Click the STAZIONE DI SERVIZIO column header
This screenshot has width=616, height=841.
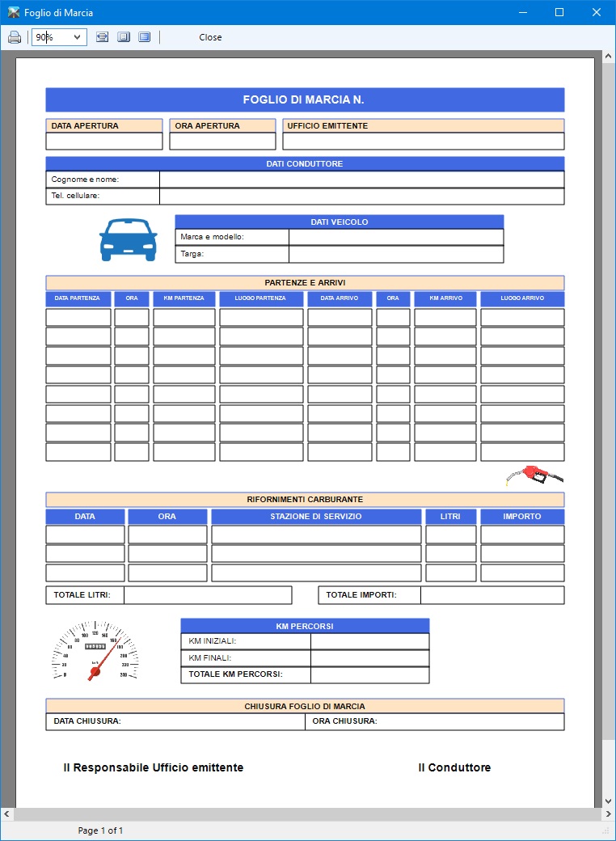tap(316, 517)
